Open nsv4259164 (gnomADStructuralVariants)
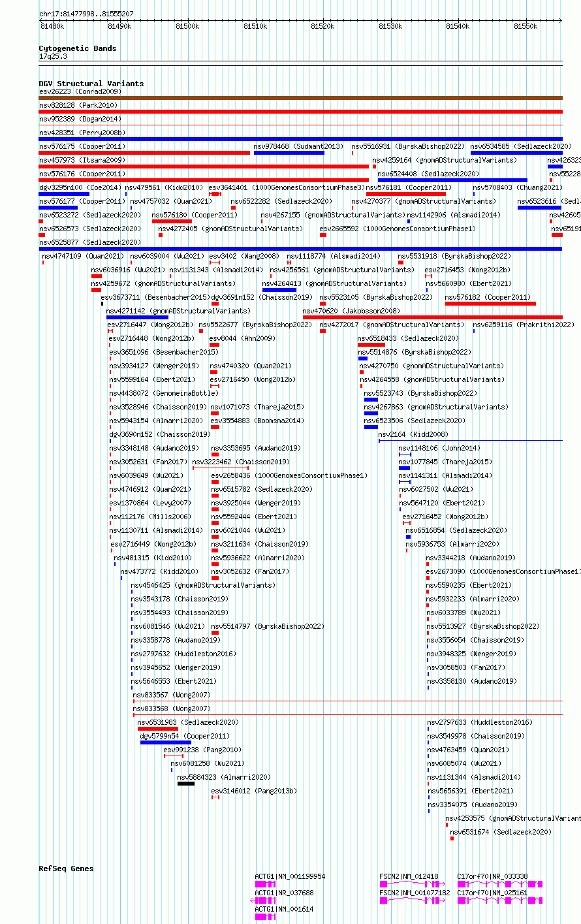Screen dimensions: 581x924 [x=445, y=160]
